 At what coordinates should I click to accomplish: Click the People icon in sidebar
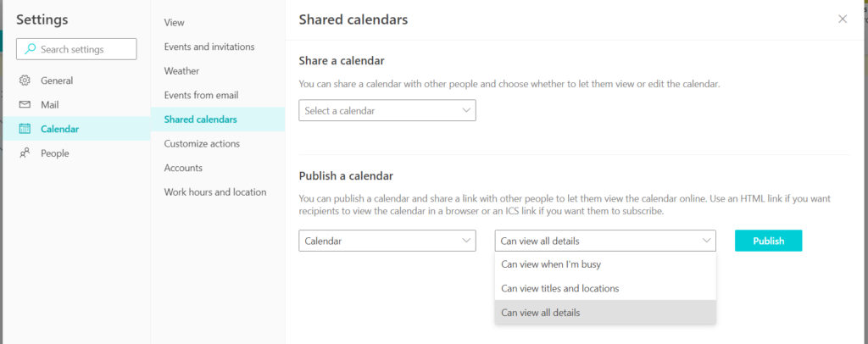click(25, 153)
